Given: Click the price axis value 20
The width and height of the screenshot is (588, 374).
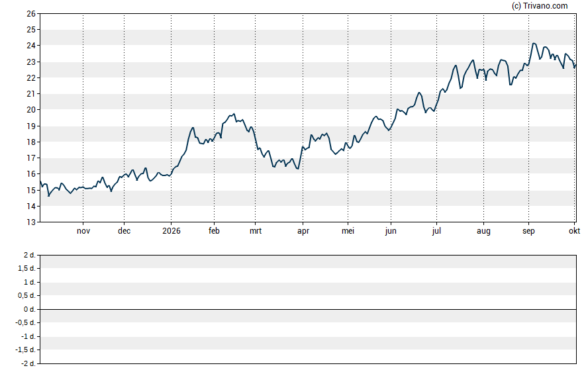Looking at the screenshot, I should point(31,110).
